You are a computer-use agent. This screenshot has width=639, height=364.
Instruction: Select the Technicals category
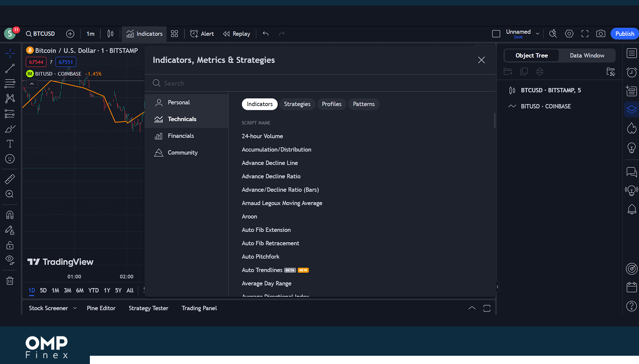point(186,119)
